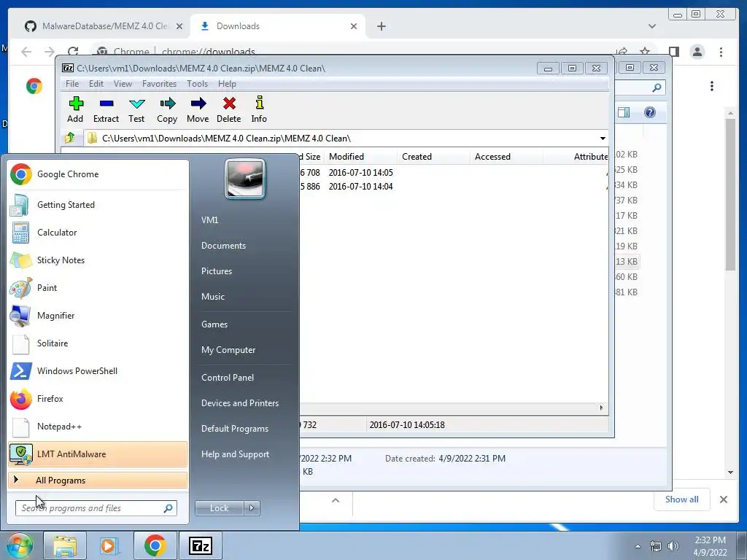Switch to MalwareDatabase/MEMZ 4.0 Chrome tab
Image resolution: width=747 pixels, height=560 pixels.
coord(104,26)
